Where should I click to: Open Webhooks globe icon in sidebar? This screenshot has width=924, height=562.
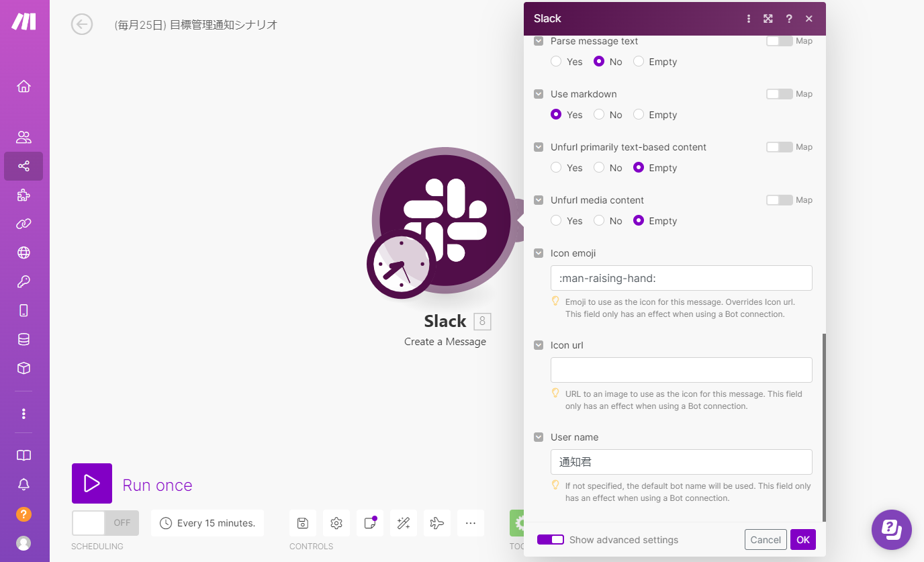tap(24, 252)
